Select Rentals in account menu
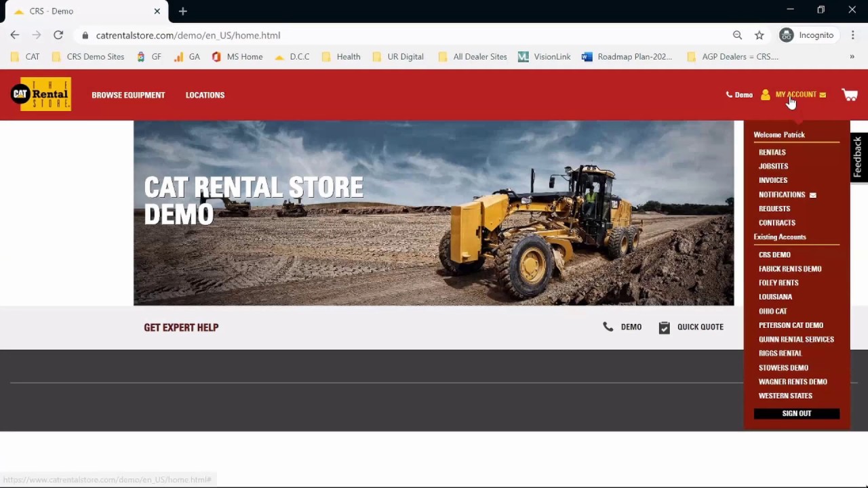Screen dimensions: 868x488 [772, 152]
